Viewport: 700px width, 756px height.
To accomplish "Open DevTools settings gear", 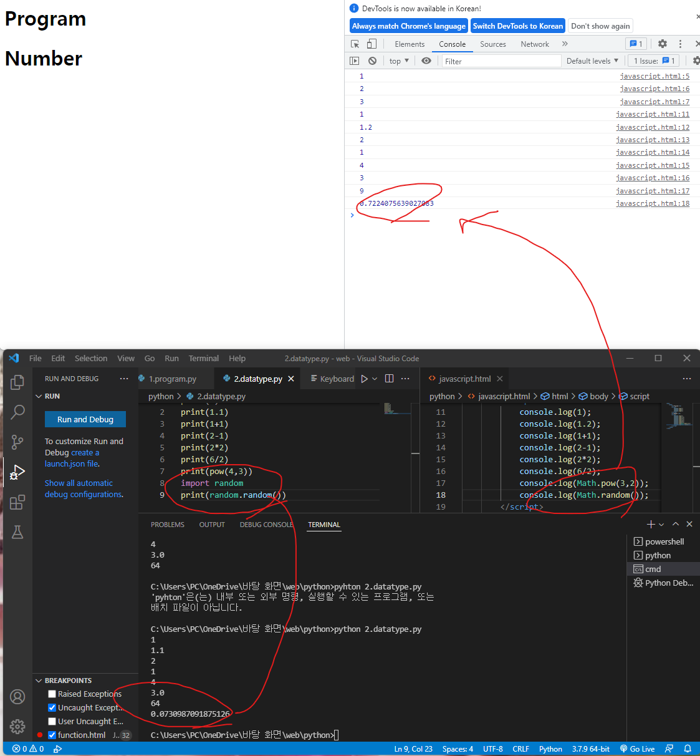I will pyautogui.click(x=663, y=44).
